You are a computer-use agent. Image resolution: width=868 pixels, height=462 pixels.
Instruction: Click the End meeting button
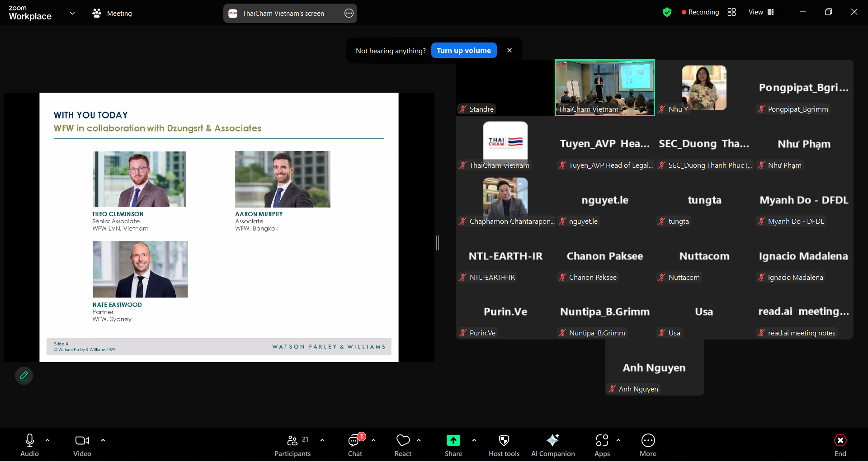pos(840,445)
